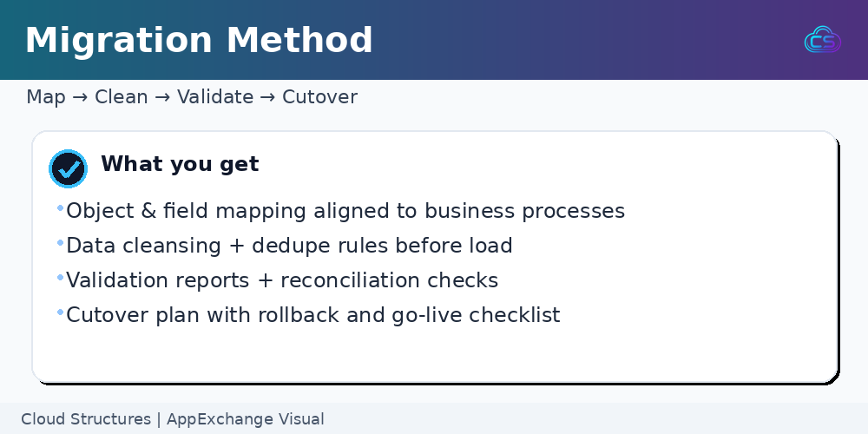Screen dimensions: 868x434
Task: Click the Validation reports + reconciliation checks line
Action: pyautogui.click(x=282, y=280)
